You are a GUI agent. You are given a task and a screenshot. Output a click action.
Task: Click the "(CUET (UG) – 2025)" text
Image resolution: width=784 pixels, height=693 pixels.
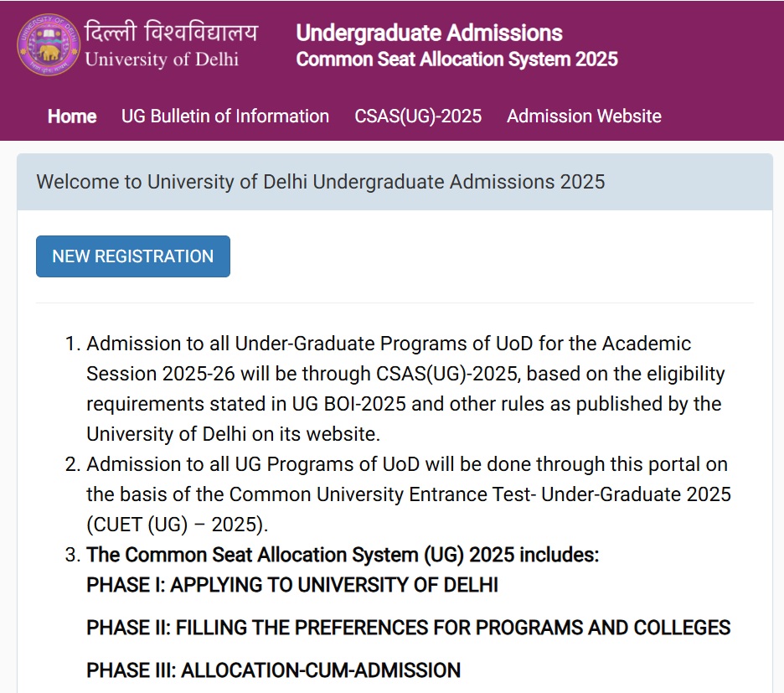point(177,525)
